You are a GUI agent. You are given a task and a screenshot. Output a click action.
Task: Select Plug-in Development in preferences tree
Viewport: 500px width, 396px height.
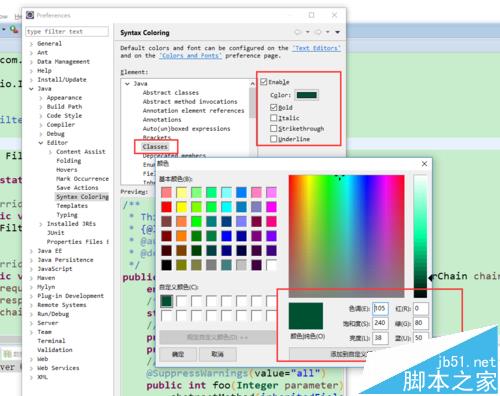point(70,296)
